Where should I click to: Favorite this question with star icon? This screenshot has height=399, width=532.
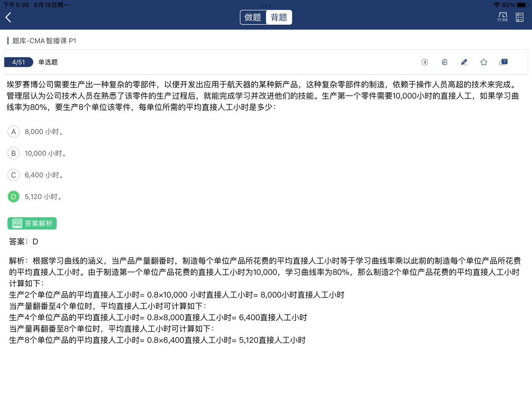484,62
